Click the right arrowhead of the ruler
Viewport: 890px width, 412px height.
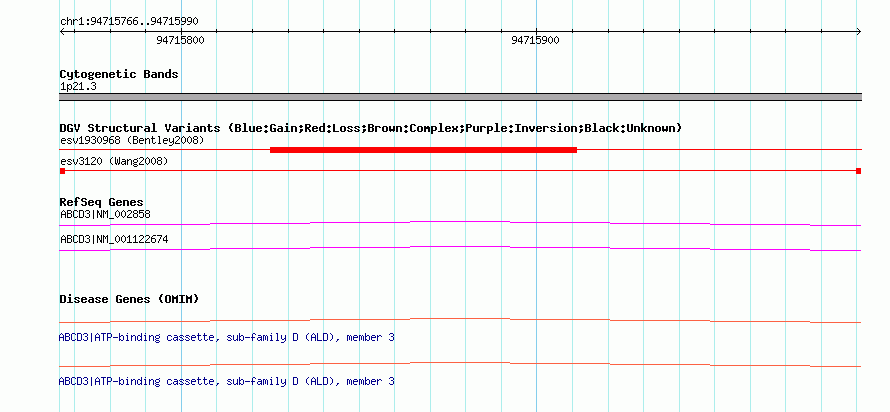pyautogui.click(x=859, y=32)
